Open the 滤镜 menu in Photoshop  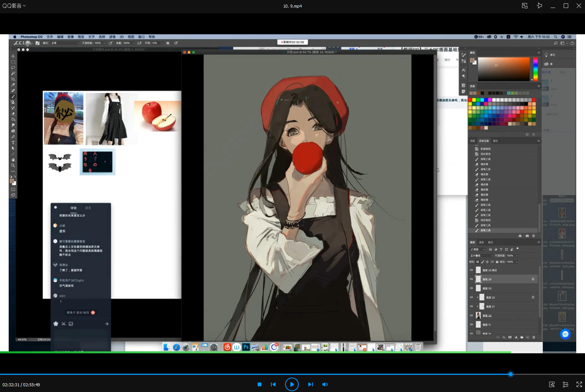[x=112, y=37]
